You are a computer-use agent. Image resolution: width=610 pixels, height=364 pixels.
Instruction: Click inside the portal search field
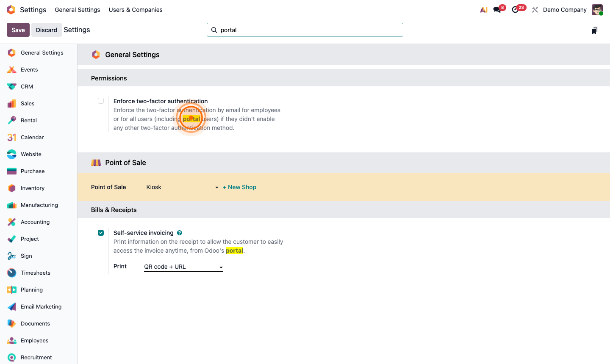click(x=305, y=30)
